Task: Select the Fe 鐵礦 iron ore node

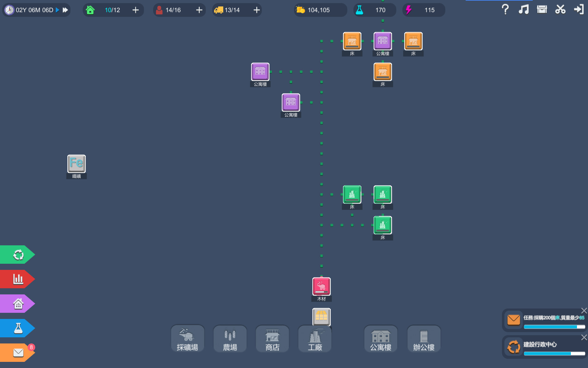Action: 76,163
